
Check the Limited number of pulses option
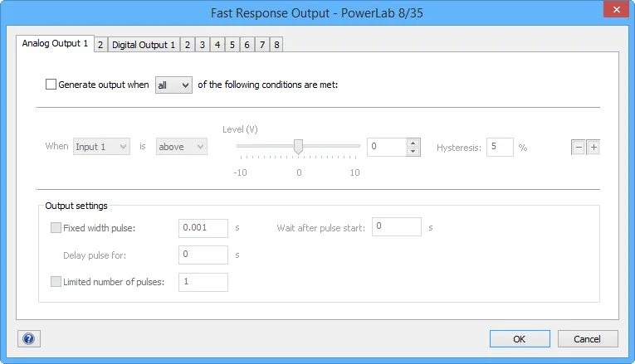(x=56, y=282)
